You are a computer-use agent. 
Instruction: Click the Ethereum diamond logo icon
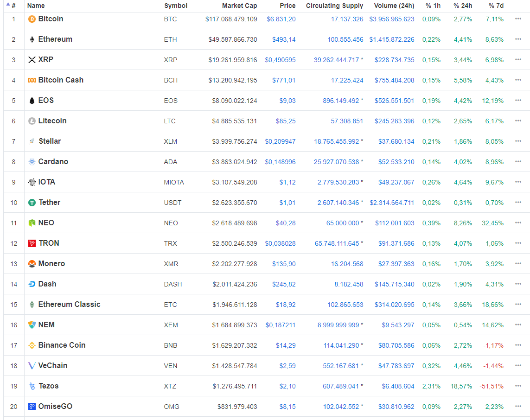[32, 39]
